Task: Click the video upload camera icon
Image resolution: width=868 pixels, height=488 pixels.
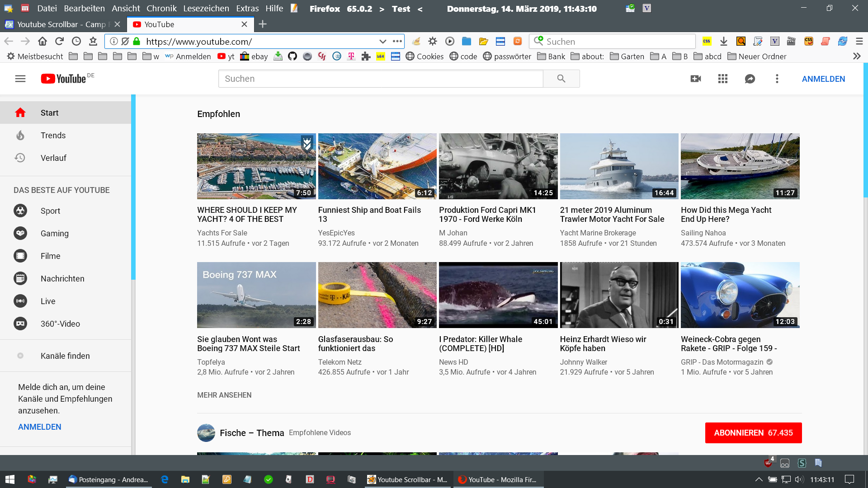Action: pos(696,79)
